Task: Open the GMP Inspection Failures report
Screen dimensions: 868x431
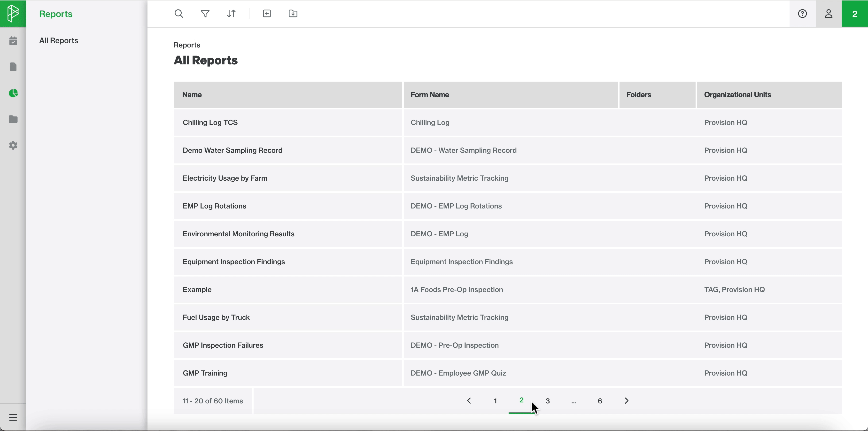Action: (223, 346)
